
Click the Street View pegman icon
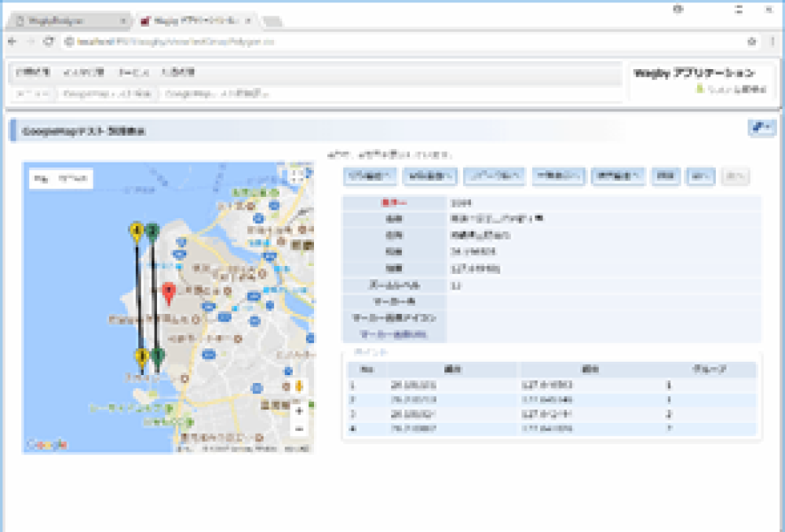299,386
